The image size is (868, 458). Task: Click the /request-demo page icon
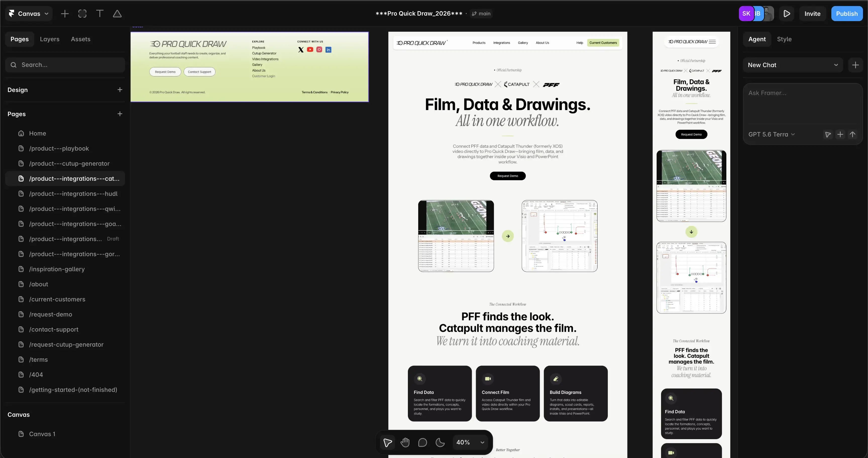[x=21, y=314]
